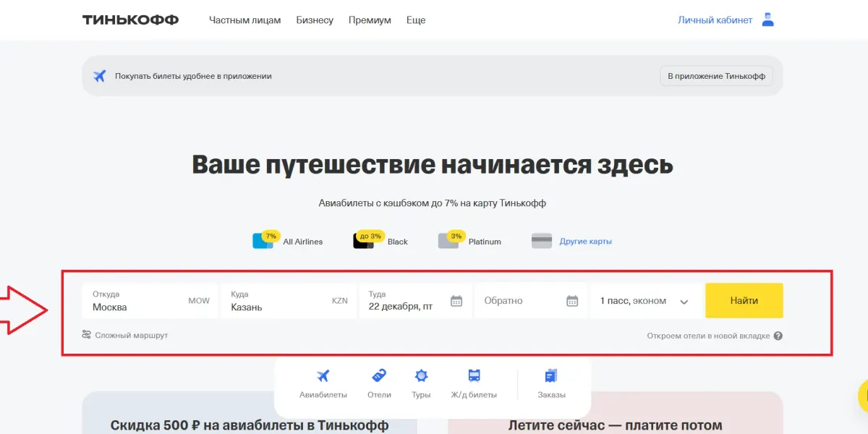The image size is (868, 434).
Task: Click the Откуда field with Москва
Action: [150, 301]
